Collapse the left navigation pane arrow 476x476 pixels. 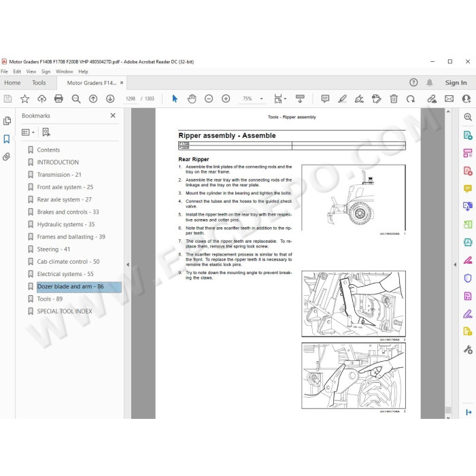[x=128, y=265]
